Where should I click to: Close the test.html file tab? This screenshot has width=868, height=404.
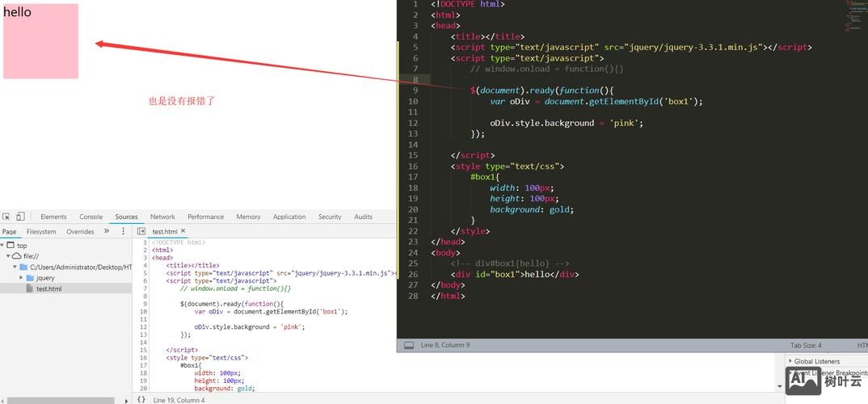click(183, 231)
